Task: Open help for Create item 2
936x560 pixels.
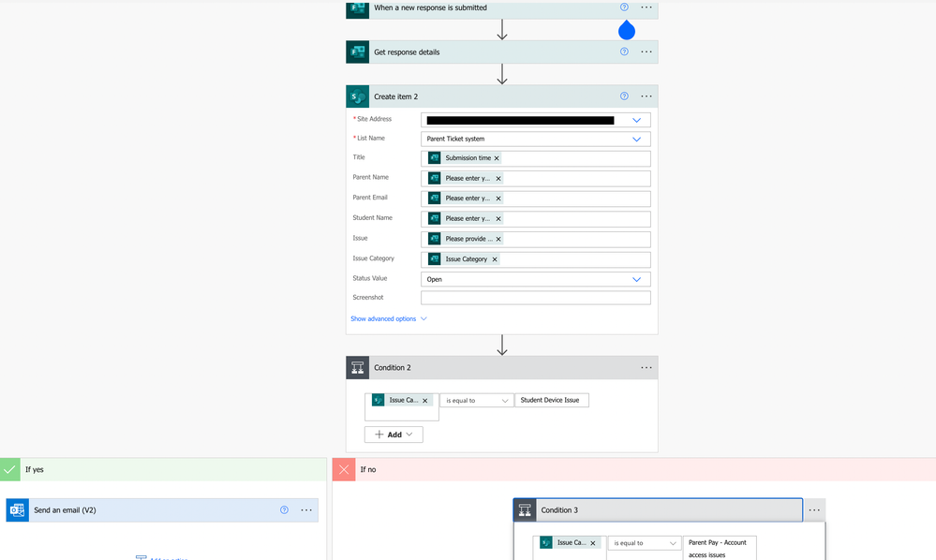Action: pos(624,96)
